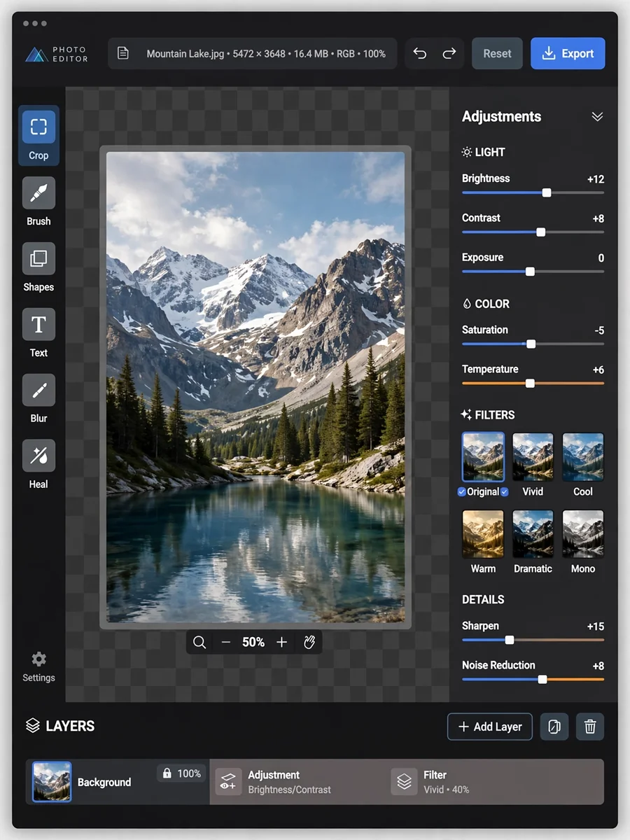Add a new layer

490,727
